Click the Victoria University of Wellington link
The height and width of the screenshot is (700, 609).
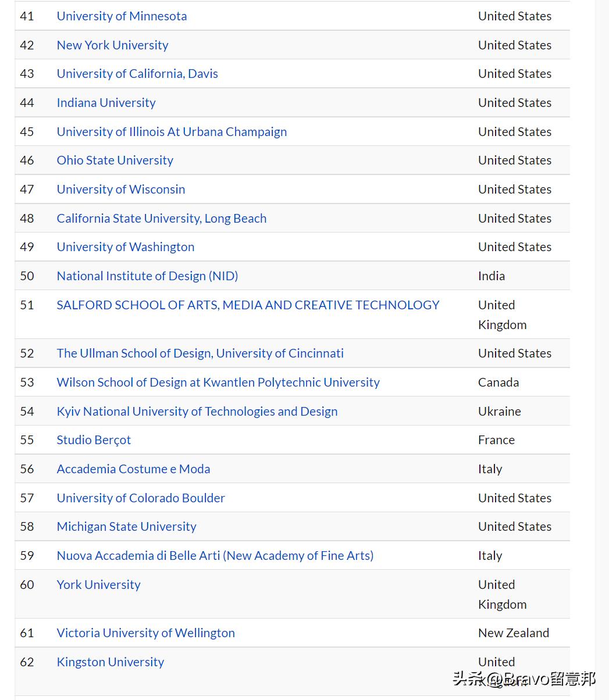145,633
